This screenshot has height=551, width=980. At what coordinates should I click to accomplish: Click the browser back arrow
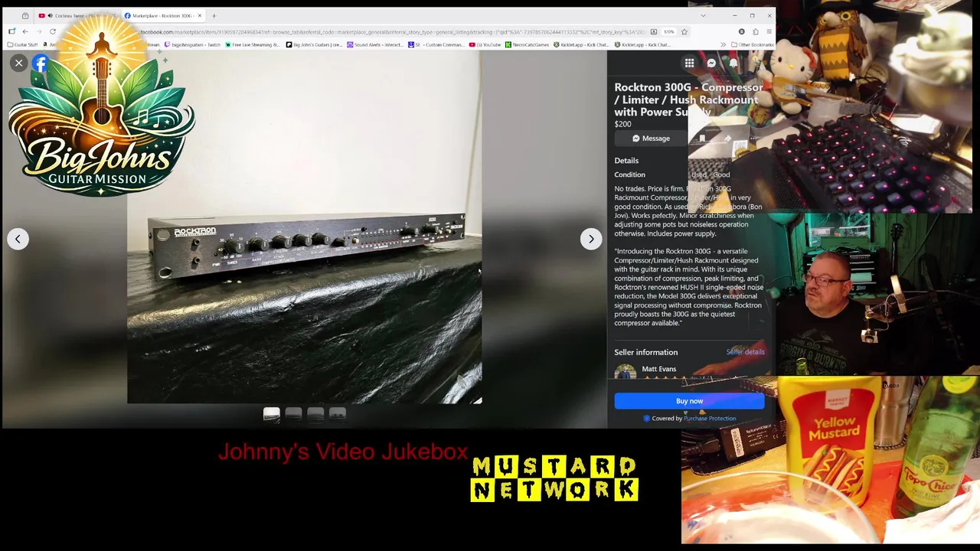24,31
